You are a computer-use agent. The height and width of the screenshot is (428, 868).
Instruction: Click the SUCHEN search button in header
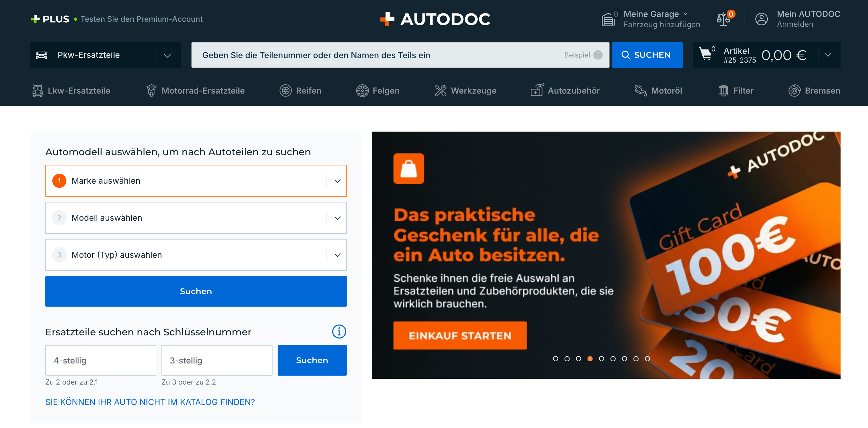tap(647, 55)
